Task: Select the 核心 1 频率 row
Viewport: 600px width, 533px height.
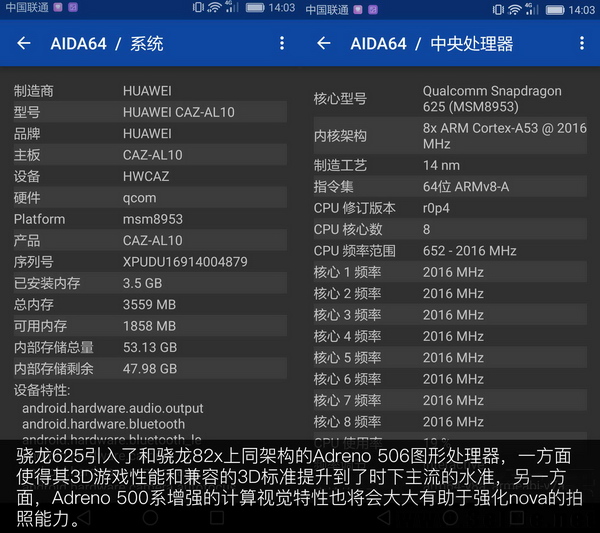Action: pos(450,272)
